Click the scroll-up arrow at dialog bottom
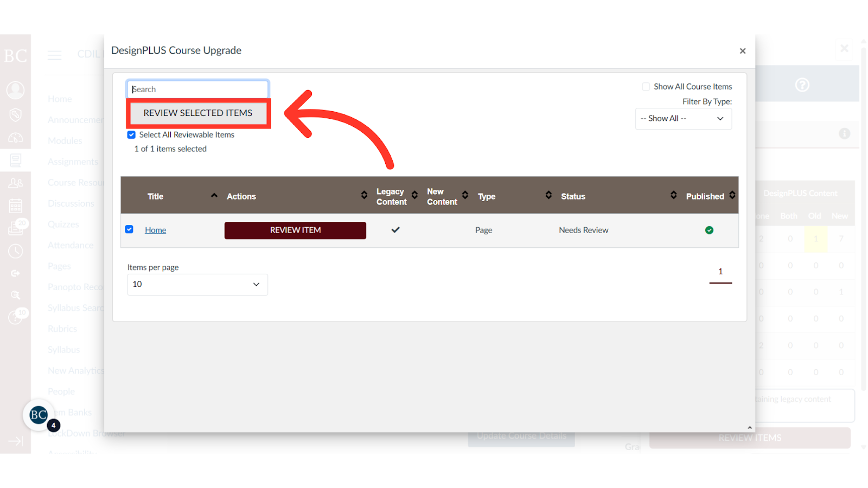 pos(750,428)
